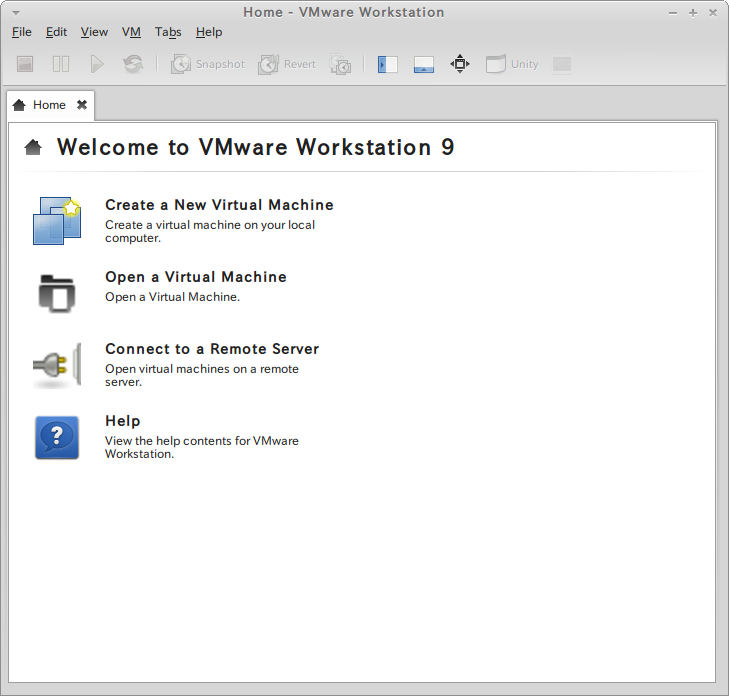This screenshot has height=696, width=729.
Task: Click 'Open a Virtual Machine.' description text
Action: tap(172, 297)
